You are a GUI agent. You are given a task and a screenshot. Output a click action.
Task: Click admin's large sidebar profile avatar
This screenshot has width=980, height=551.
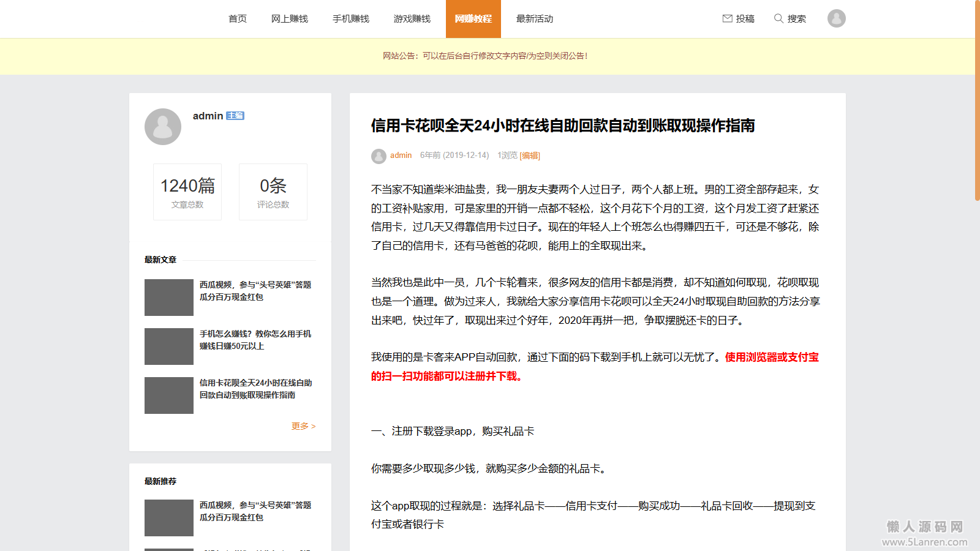coord(163,127)
